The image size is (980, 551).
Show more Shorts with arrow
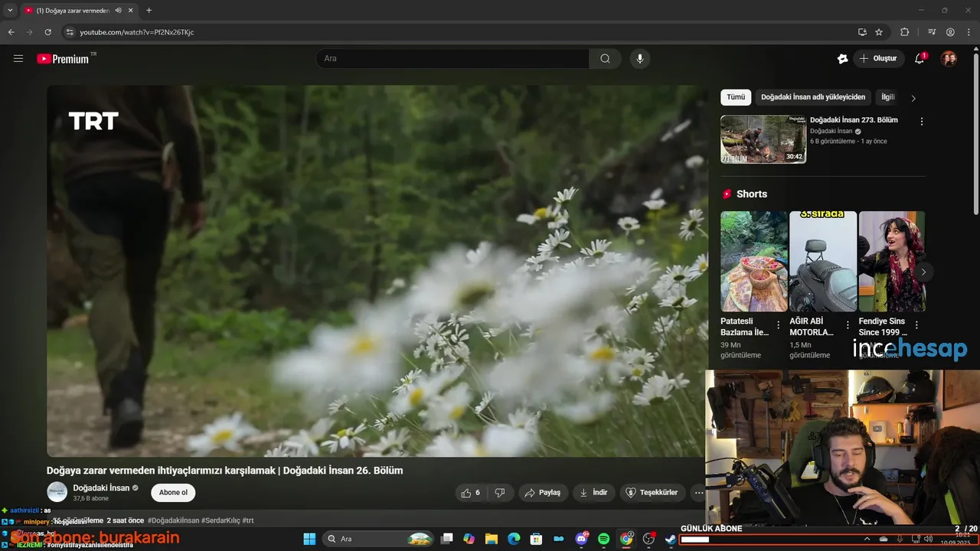coord(923,272)
